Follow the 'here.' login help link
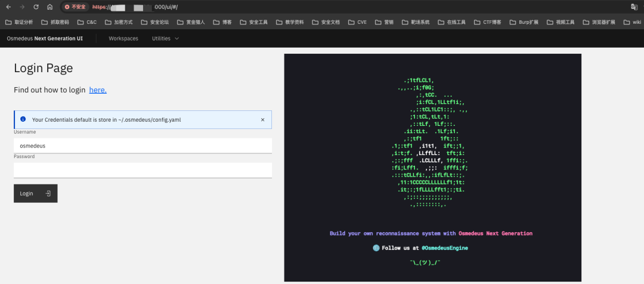The image size is (644, 284). coord(98,90)
